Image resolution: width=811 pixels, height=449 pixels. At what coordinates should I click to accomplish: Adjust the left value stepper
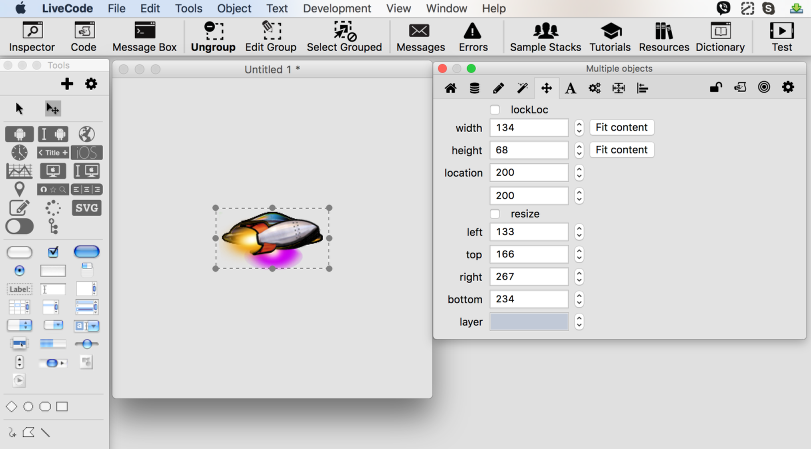point(579,232)
